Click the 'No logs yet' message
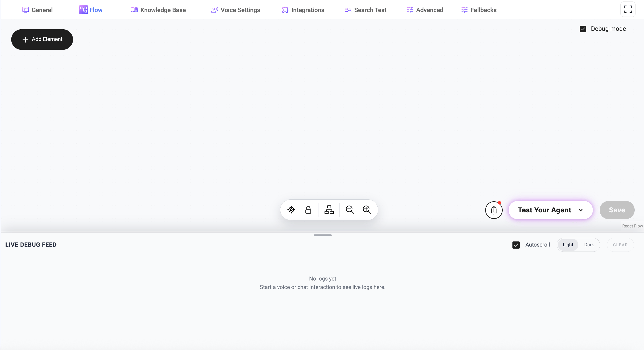644x350 pixels. [x=322, y=279]
